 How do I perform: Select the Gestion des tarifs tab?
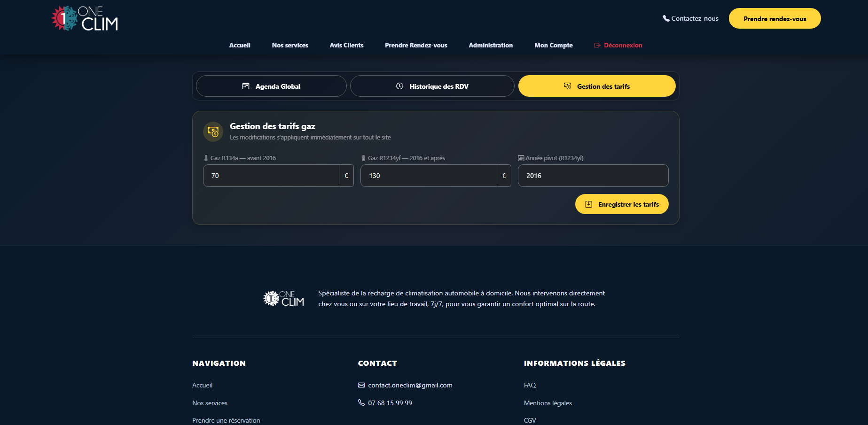click(597, 86)
